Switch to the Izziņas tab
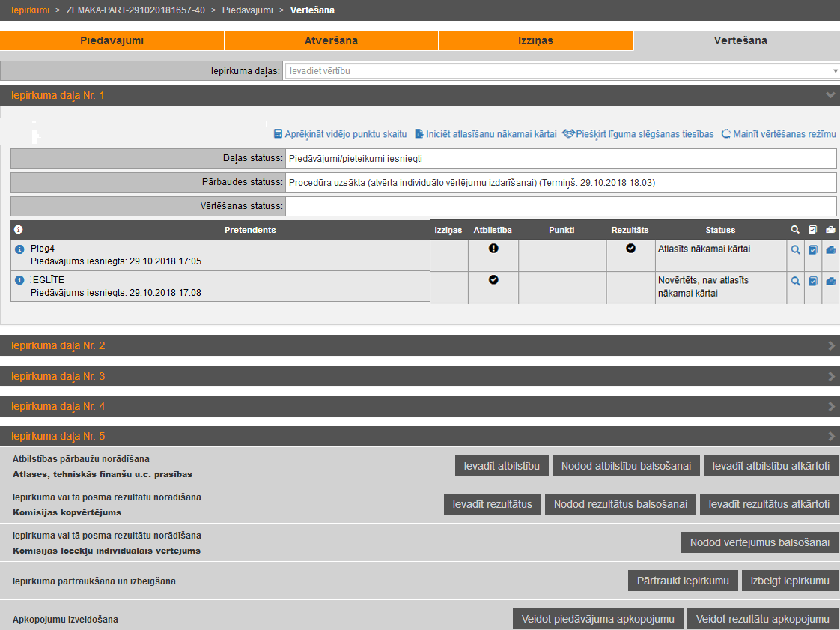Viewport: 840px width, 630px height. tap(535, 40)
